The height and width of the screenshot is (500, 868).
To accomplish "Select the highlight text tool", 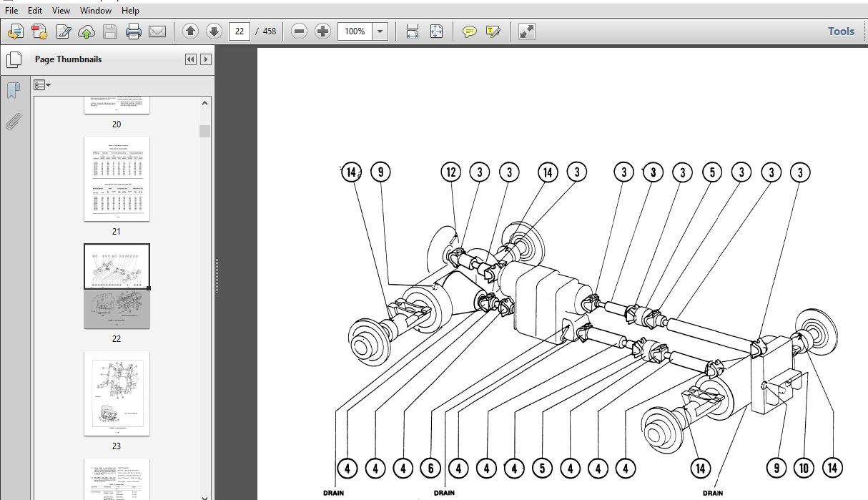I will [493, 31].
